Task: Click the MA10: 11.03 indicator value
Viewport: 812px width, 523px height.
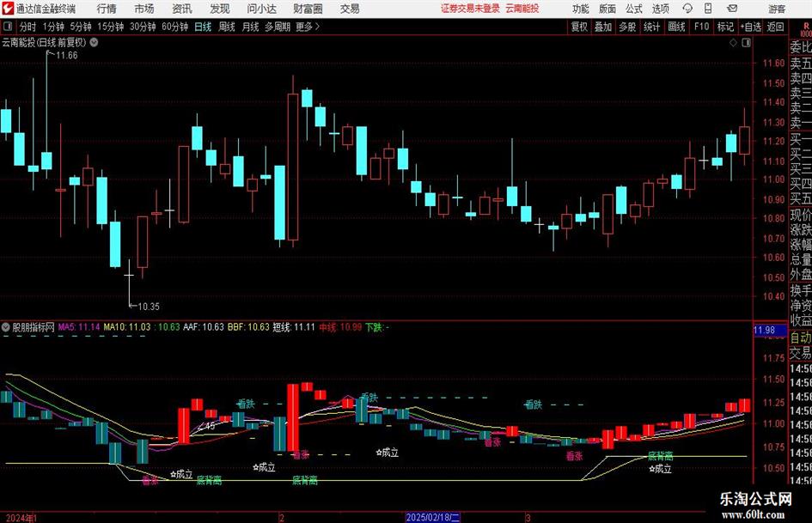Action: point(127,326)
